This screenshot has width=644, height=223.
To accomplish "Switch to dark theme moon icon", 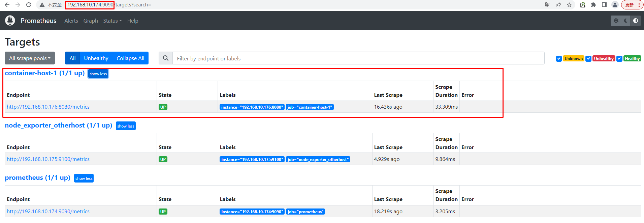I will pyautogui.click(x=626, y=21).
